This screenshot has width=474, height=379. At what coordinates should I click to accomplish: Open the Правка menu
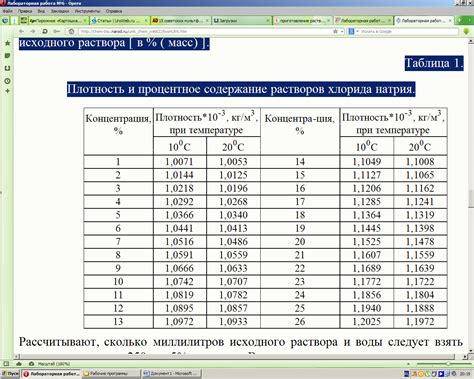coord(25,11)
